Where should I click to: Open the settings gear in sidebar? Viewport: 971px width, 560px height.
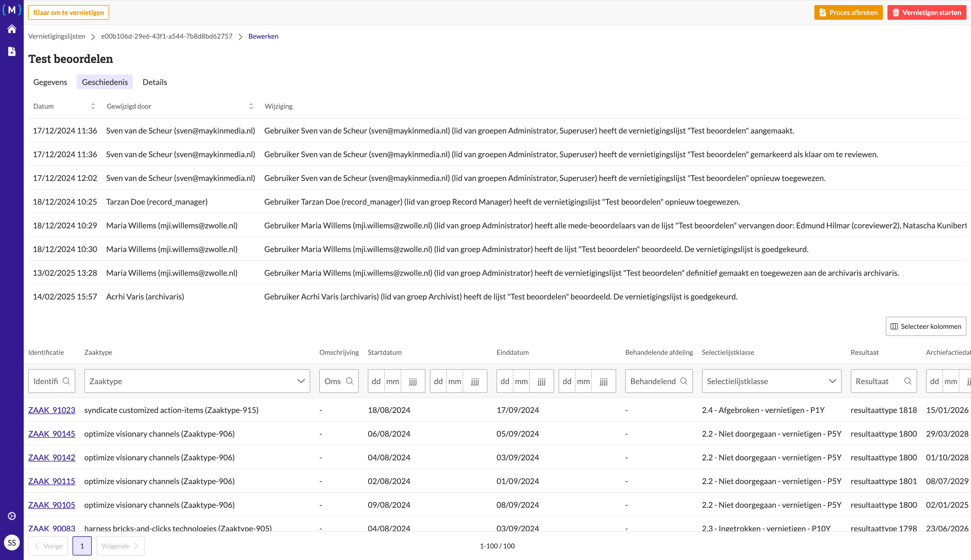coord(12,516)
